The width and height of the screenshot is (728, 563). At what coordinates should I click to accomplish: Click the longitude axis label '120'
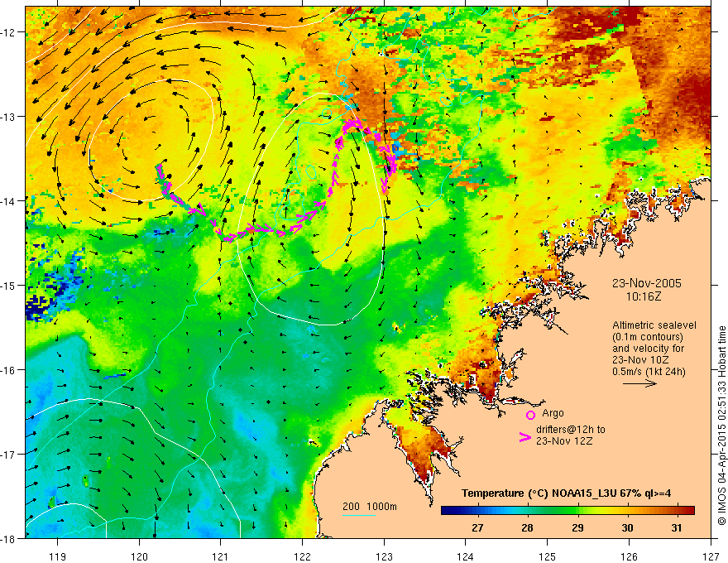click(139, 556)
